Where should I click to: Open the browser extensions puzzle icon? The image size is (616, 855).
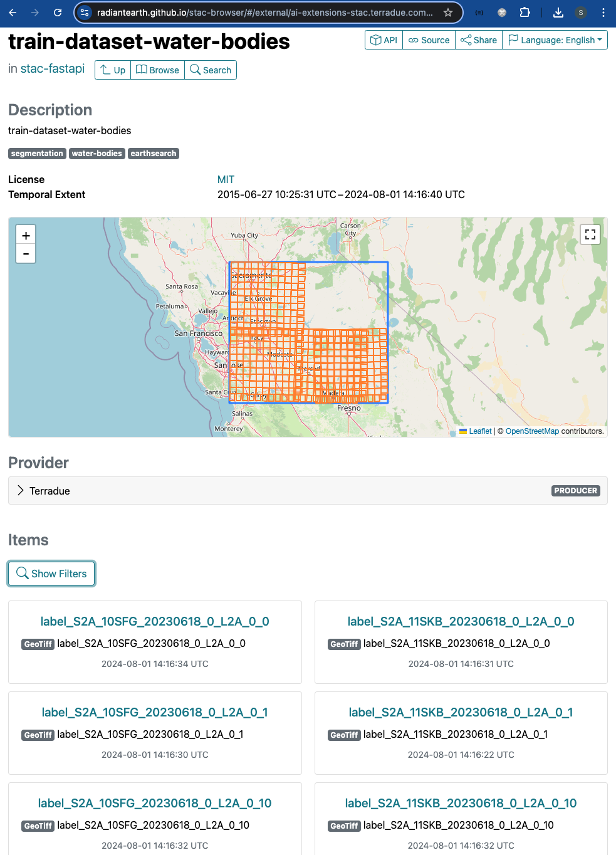(525, 13)
